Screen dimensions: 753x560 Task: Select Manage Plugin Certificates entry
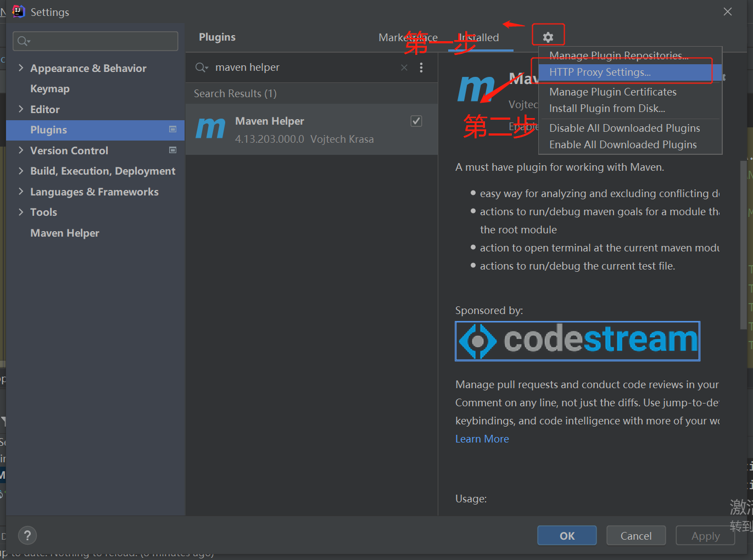click(x=630, y=92)
